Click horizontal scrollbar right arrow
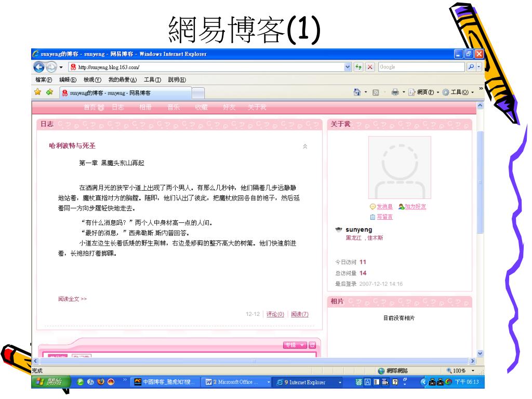 coord(472,361)
